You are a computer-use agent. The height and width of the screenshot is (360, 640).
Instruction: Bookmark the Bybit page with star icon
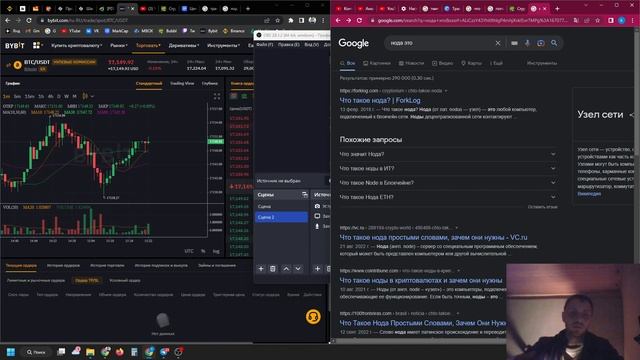click(x=278, y=20)
